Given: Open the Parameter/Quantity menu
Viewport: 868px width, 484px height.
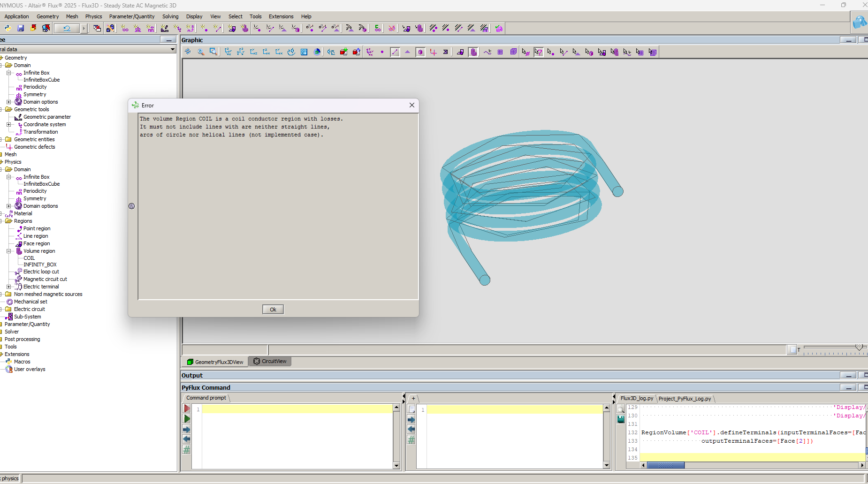Looking at the screenshot, I should coord(132,16).
